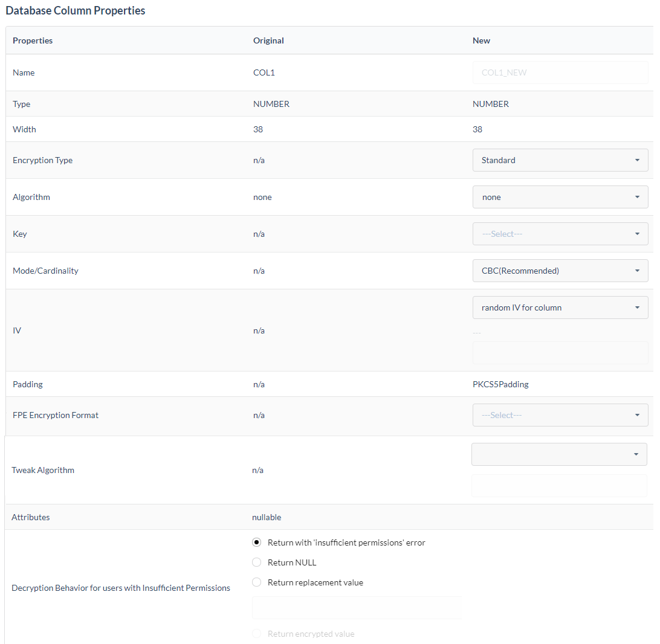Click the Tweak Algorithm text input

558,486
